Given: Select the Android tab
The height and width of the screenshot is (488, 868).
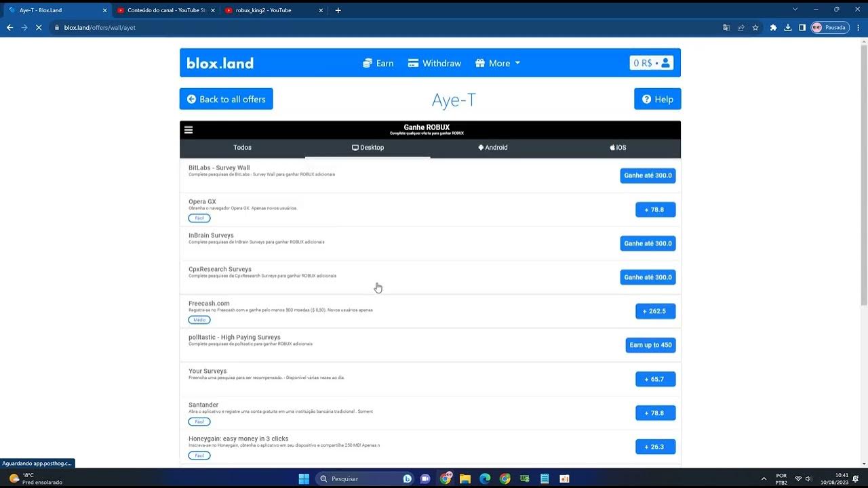Looking at the screenshot, I should [493, 148].
